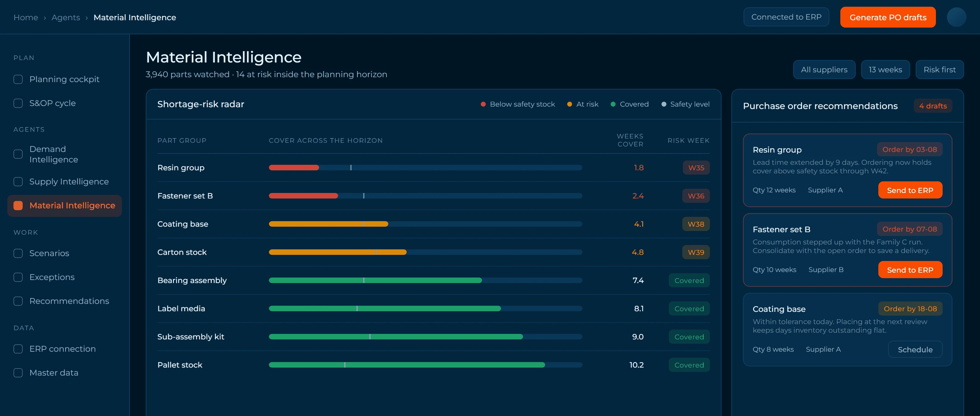Click the Fastener set B cover bar
The height and width of the screenshot is (416, 980).
coord(425,196)
